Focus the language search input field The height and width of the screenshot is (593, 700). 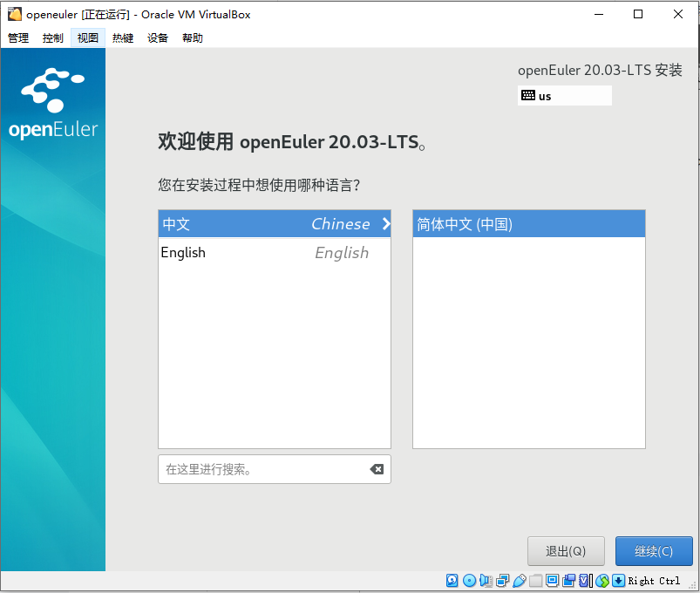click(275, 469)
